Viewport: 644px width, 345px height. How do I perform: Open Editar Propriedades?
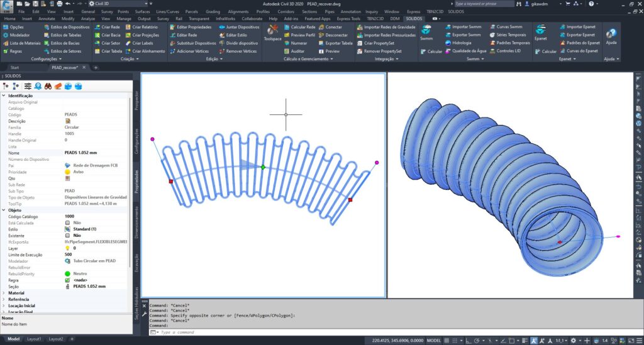[x=191, y=27]
